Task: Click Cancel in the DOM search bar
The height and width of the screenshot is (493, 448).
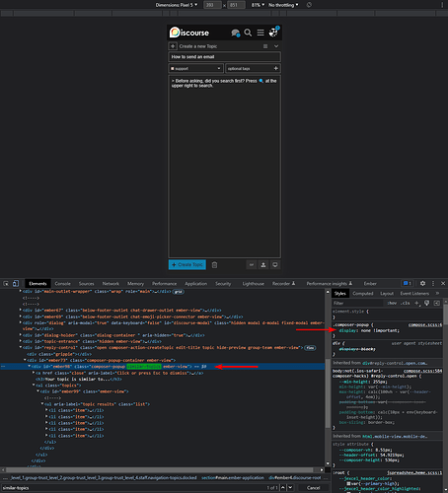Action: coord(313,488)
